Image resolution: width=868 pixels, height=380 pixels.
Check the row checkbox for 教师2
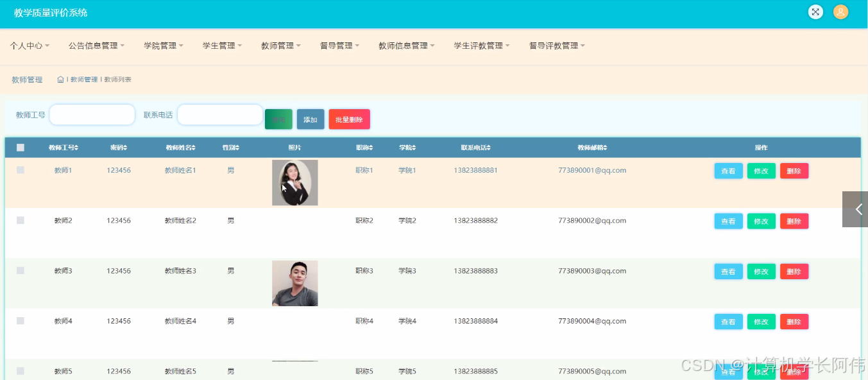click(21, 220)
